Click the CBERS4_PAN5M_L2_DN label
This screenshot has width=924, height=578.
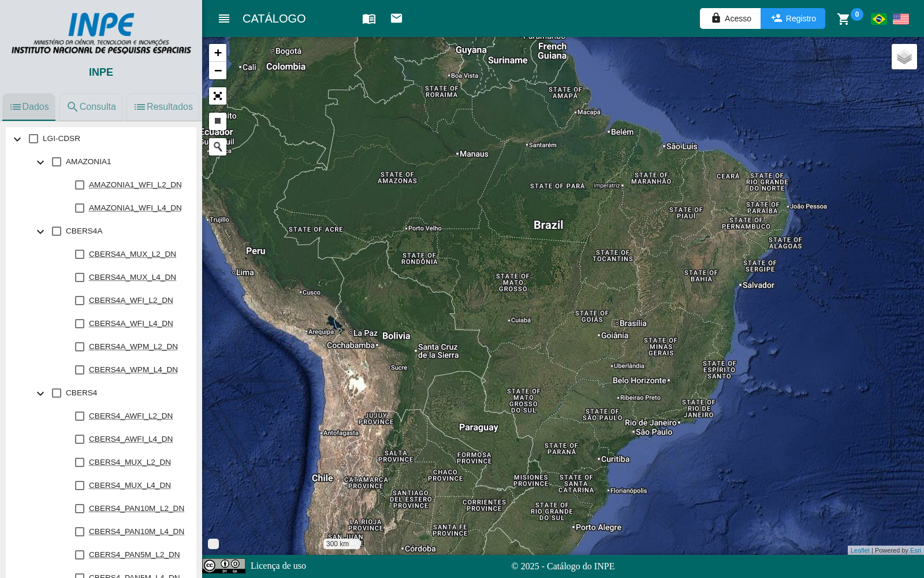click(x=135, y=555)
